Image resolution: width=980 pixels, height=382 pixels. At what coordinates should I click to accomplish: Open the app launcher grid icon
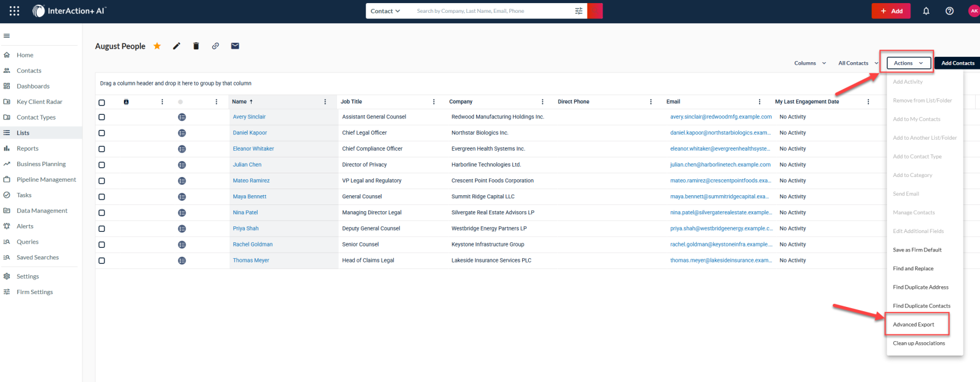14,11
